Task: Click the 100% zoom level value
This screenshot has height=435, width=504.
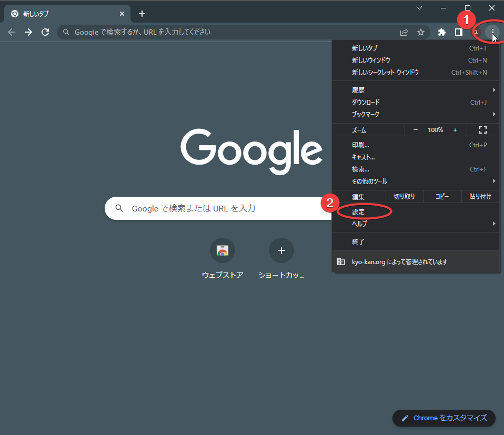Action: [435, 130]
